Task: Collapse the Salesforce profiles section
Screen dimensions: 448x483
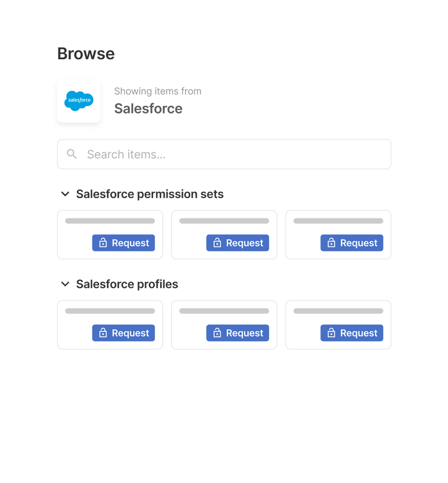Action: 65,284
